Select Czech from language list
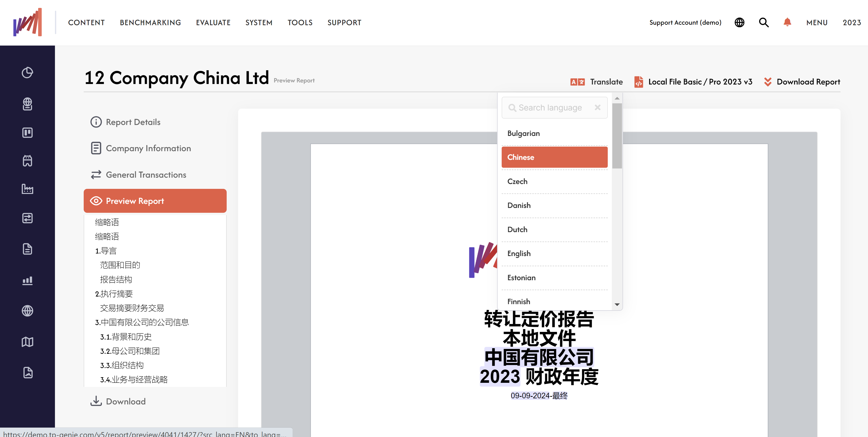868x437 pixels. pyautogui.click(x=554, y=181)
